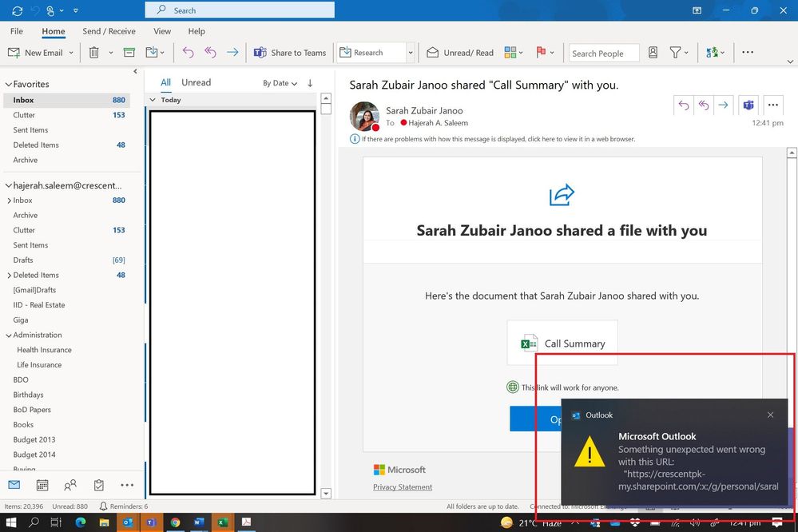
Task: Reverse sort order with down arrow
Action: pyautogui.click(x=310, y=83)
